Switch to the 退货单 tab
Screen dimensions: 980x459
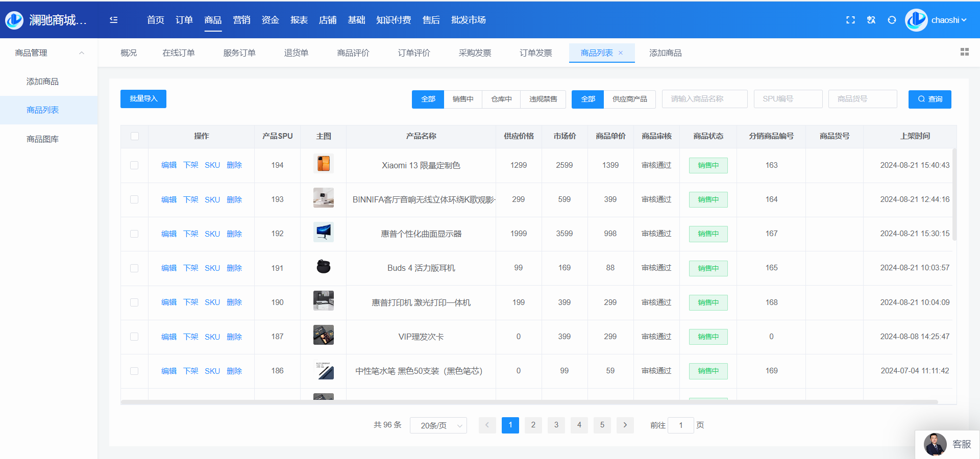[x=296, y=53]
